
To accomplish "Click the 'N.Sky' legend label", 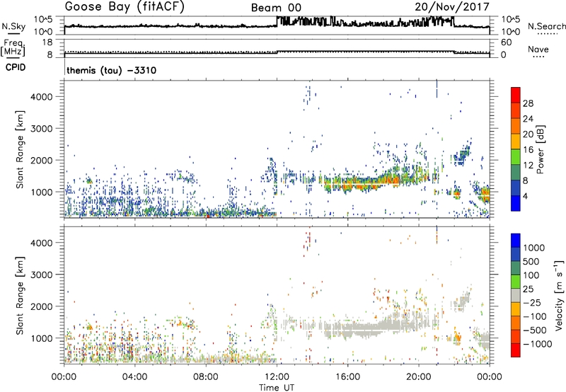I will coord(13,26).
